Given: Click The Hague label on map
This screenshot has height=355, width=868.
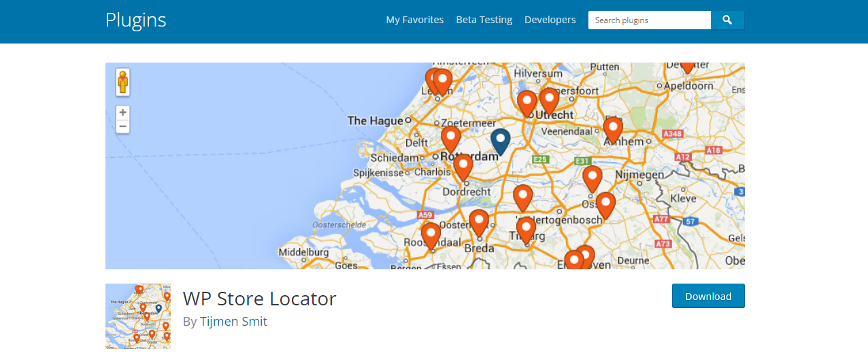Looking at the screenshot, I should coord(375,120).
